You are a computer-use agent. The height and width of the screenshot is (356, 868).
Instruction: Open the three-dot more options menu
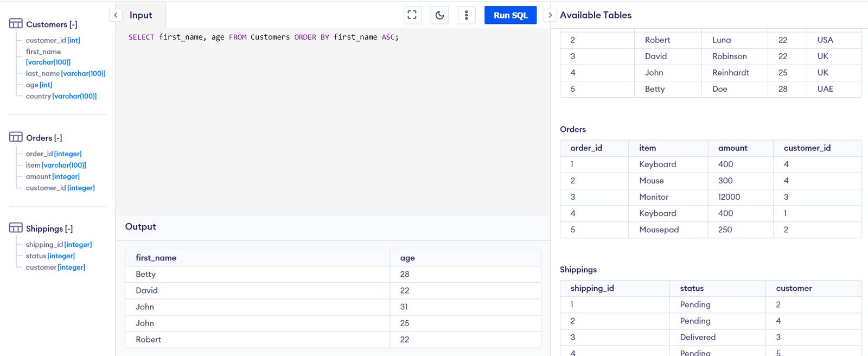(467, 15)
